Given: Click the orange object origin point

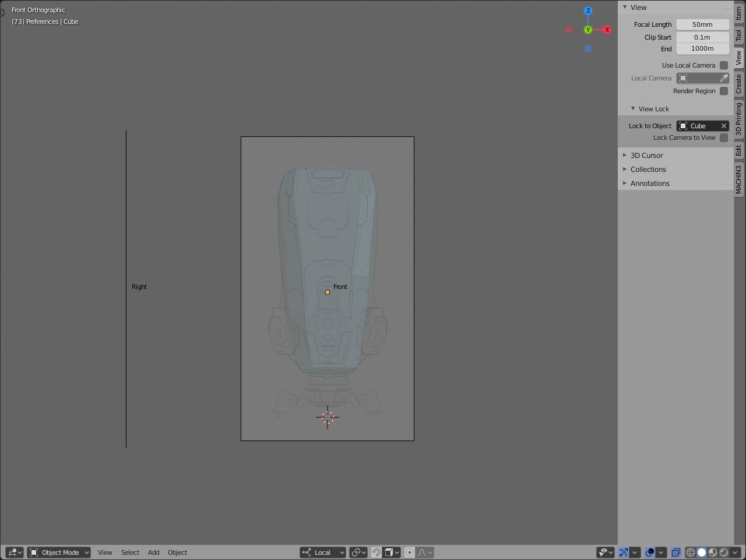Looking at the screenshot, I should (x=328, y=292).
